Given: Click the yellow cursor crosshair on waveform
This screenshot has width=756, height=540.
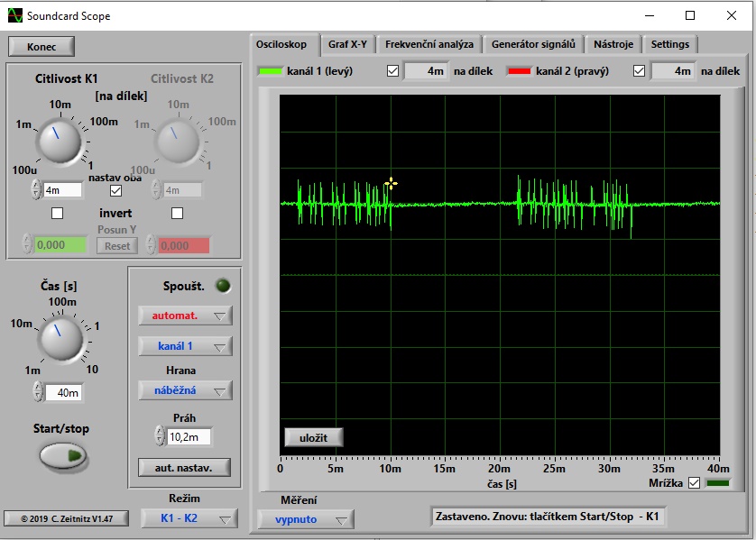Looking at the screenshot, I should (391, 184).
